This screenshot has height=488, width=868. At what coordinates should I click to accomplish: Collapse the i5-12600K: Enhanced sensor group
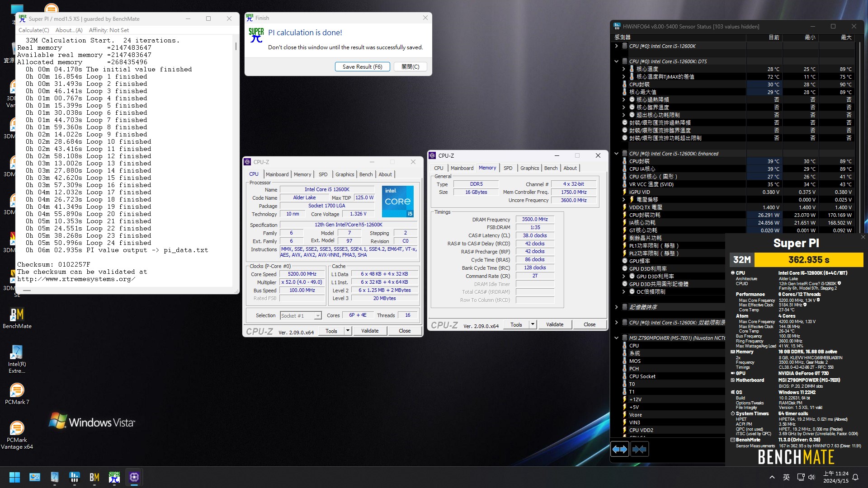pyautogui.click(x=616, y=154)
